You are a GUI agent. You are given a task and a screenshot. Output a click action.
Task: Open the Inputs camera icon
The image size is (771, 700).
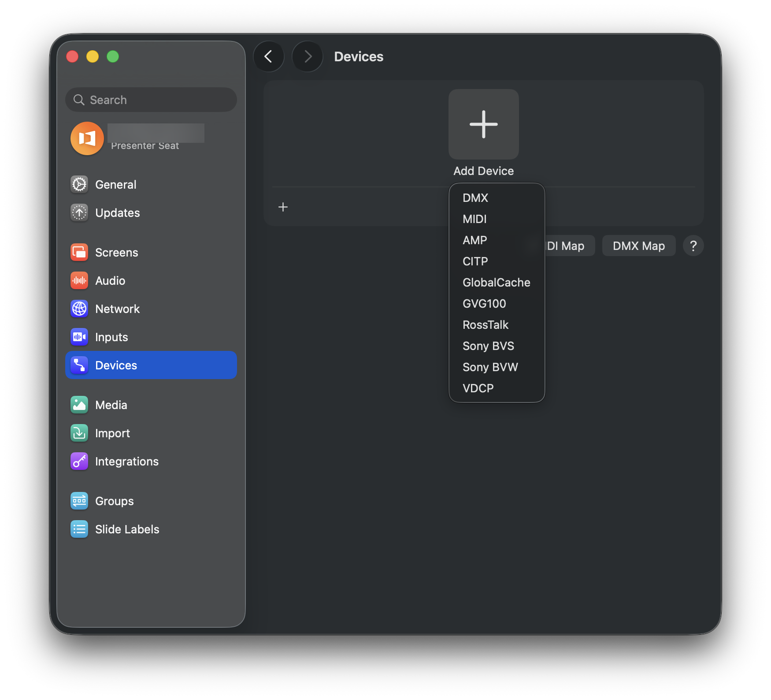tap(79, 337)
